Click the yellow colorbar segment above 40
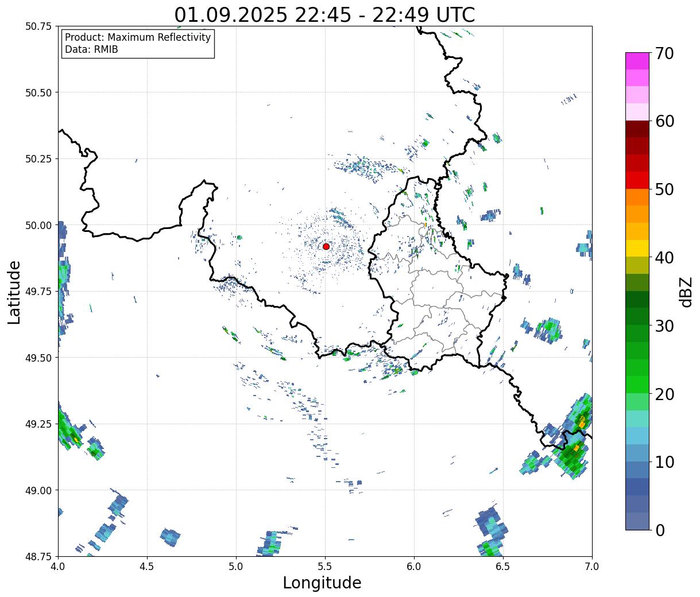Screen dimensions: 700x597 pyautogui.click(x=637, y=248)
